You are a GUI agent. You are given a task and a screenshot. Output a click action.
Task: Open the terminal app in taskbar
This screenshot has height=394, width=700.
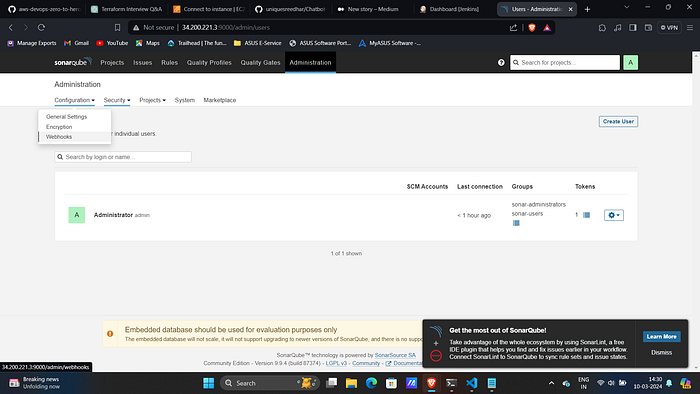click(x=451, y=383)
